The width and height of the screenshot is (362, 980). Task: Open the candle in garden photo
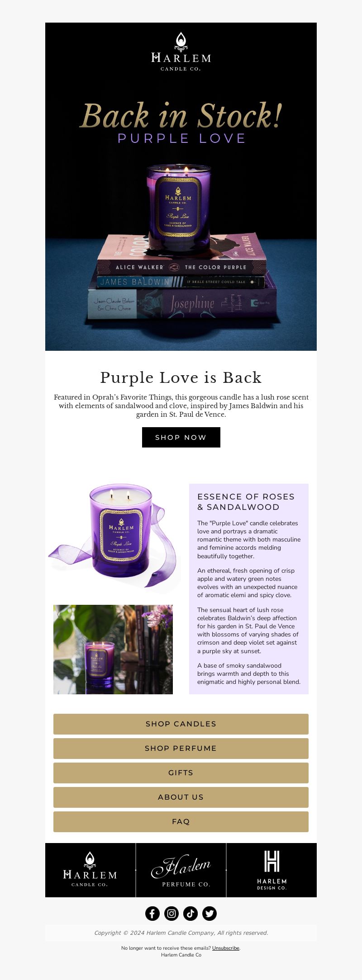click(113, 650)
